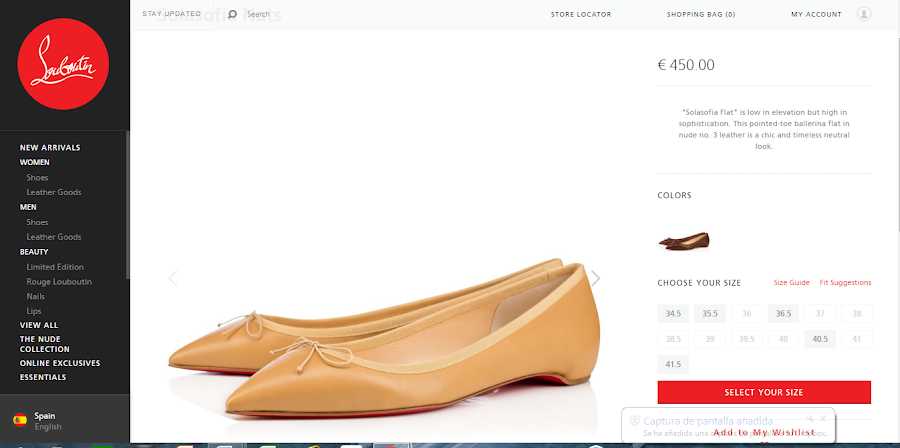Select the brown shoe color swatch
Image resolution: width=900 pixels, height=448 pixels.
684,241
